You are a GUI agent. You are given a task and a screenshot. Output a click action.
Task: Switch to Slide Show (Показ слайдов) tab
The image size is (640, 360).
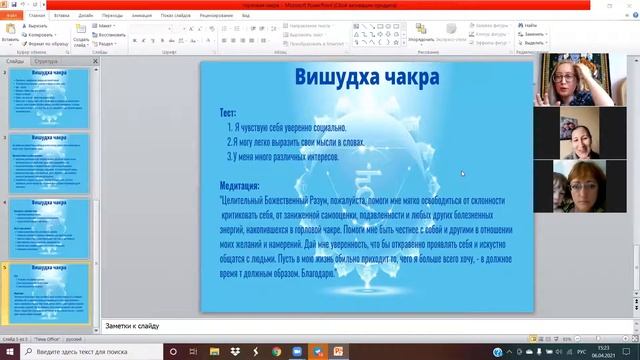[176, 16]
